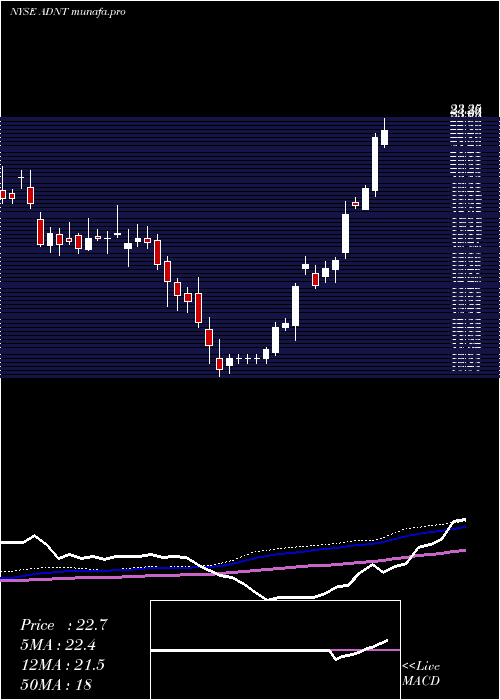Click the MACD inset chart box
Screen dimensions: 500x700
pyautogui.click(x=275, y=650)
